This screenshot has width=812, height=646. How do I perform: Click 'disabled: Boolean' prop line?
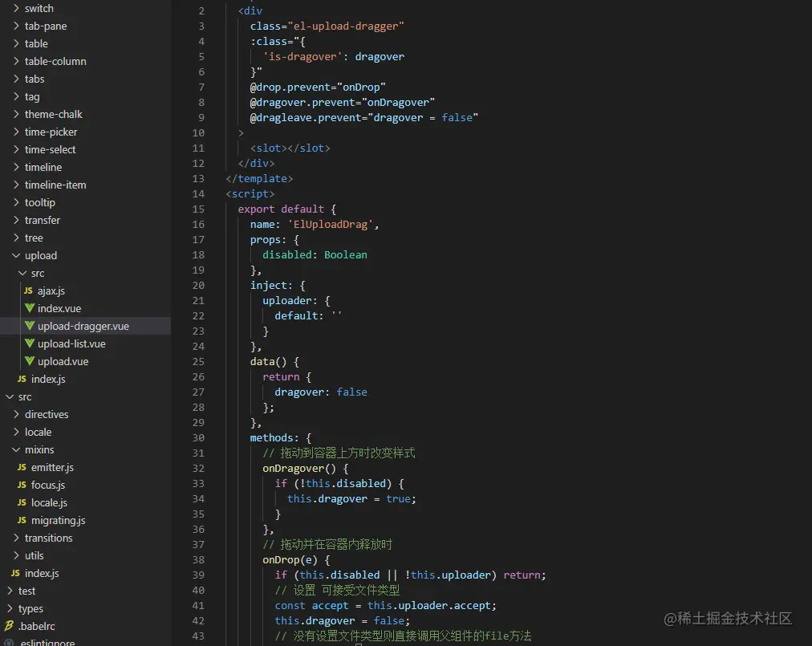pos(315,255)
